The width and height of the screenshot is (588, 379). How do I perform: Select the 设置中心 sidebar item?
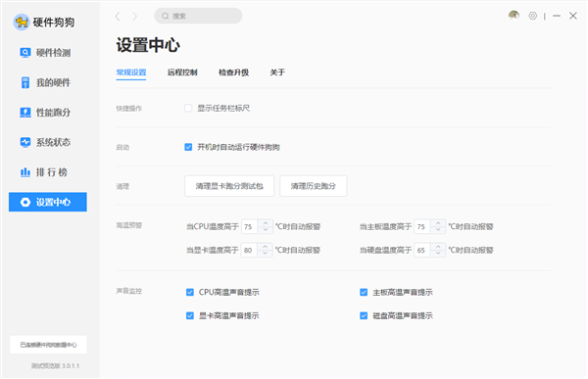48,202
